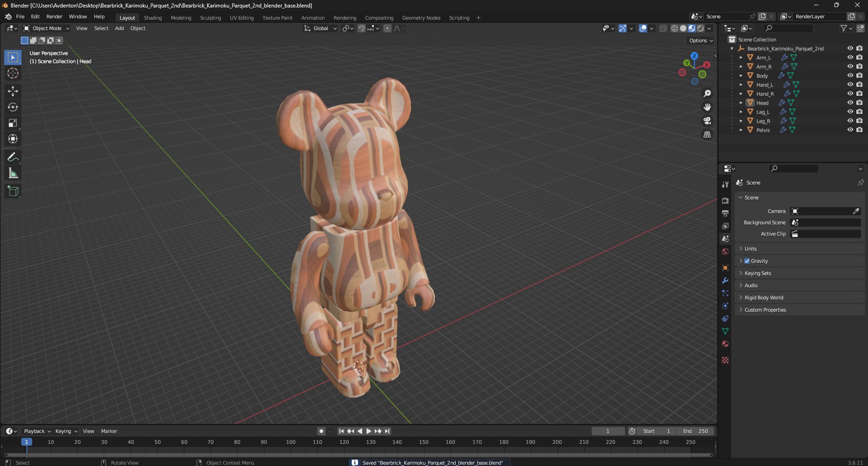Switch to the Shading workspace tab

[153, 18]
